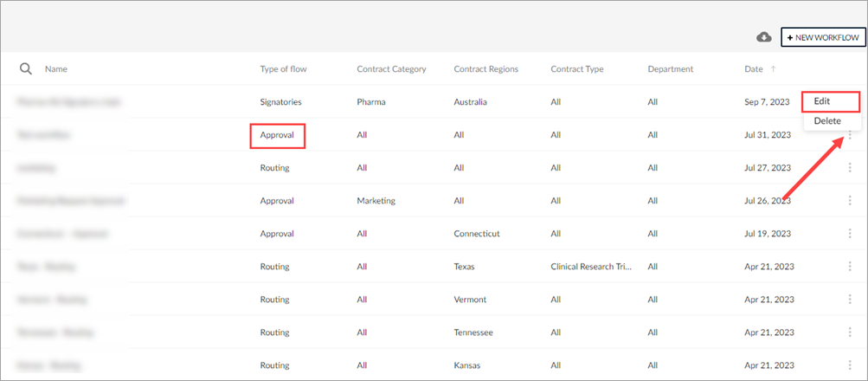Open the kebab menu for Vermont row
Screen dimensions: 868x381
[x=850, y=300]
